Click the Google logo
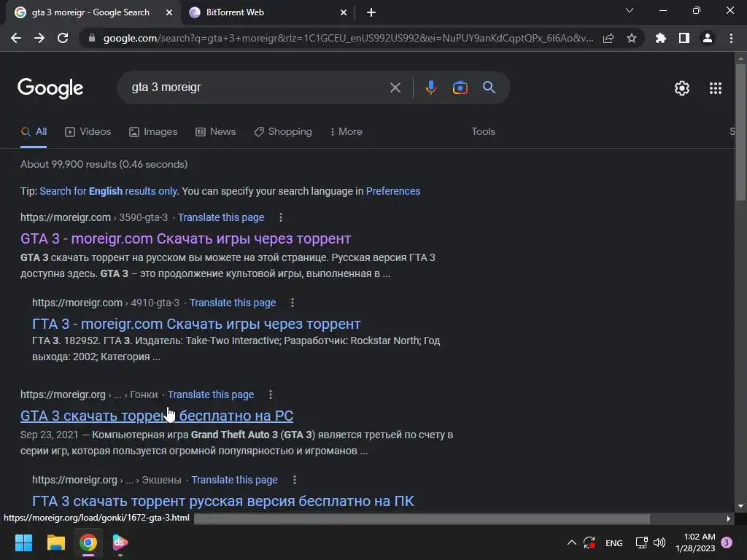This screenshot has height=560, width=747. coord(50,88)
